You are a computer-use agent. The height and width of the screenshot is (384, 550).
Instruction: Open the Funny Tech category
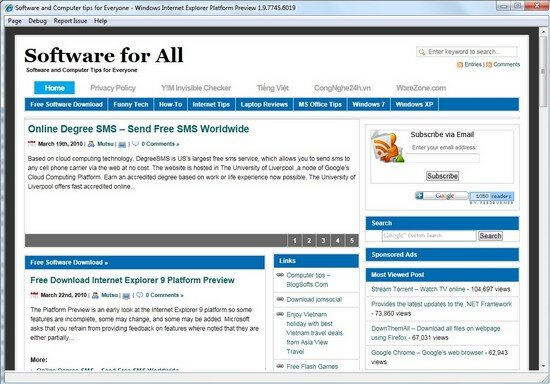130,105
